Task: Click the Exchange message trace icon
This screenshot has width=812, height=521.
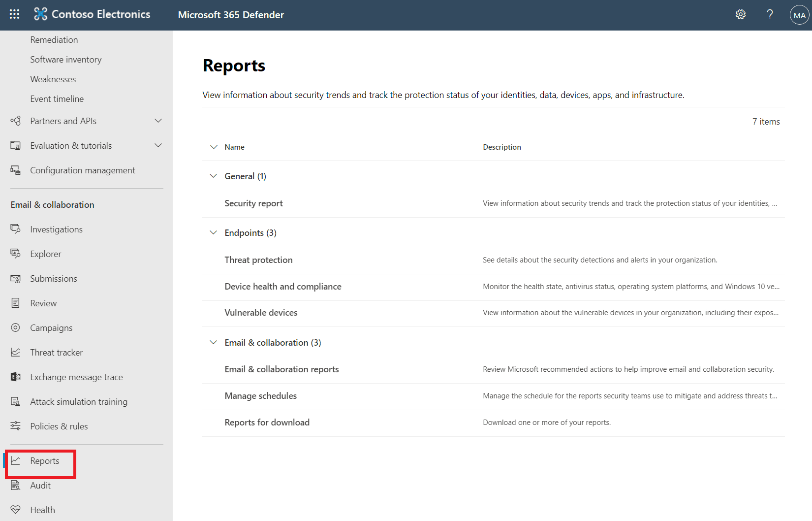Action: coord(16,377)
